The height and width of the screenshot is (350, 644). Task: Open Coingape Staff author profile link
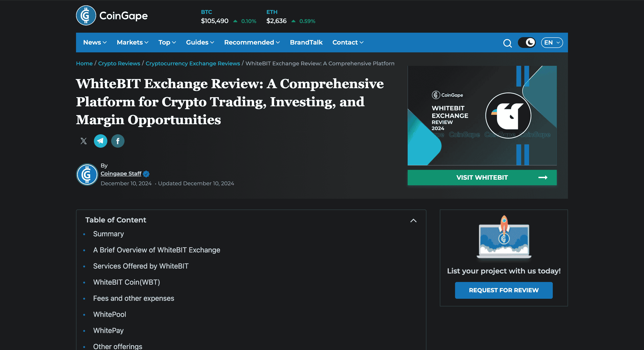pos(121,174)
